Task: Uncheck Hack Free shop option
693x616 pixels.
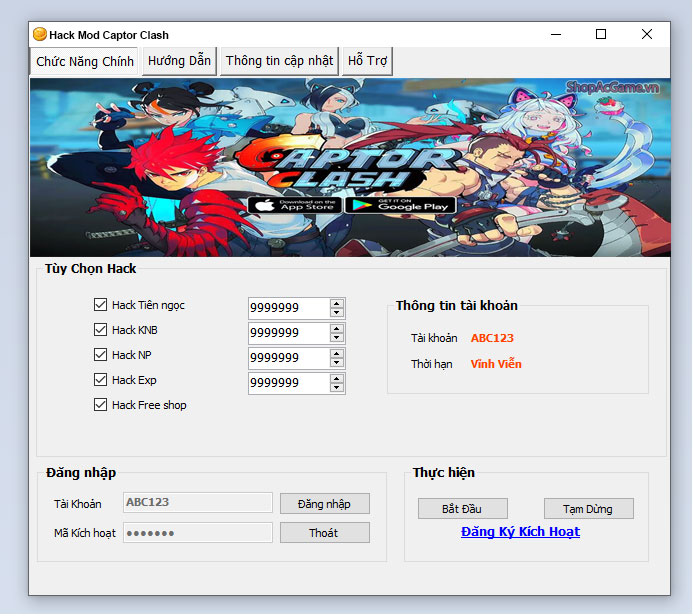Action: pos(100,405)
